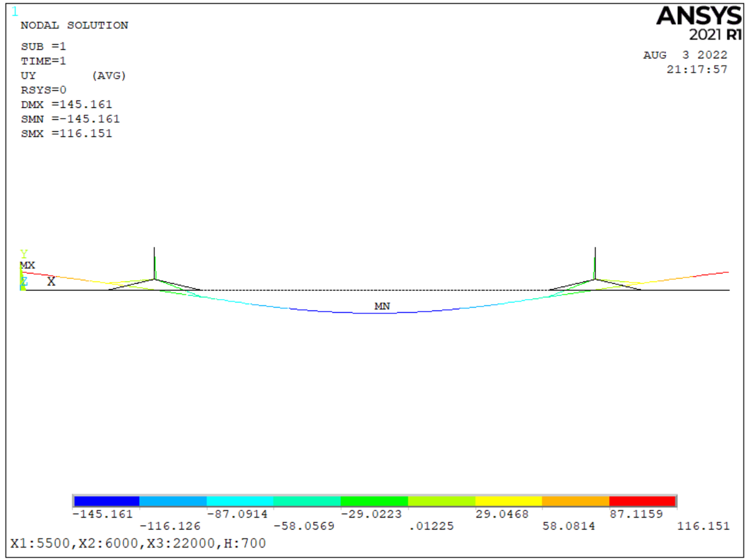
Task: Click the DMX =145.161 readout
Action: [66, 104]
